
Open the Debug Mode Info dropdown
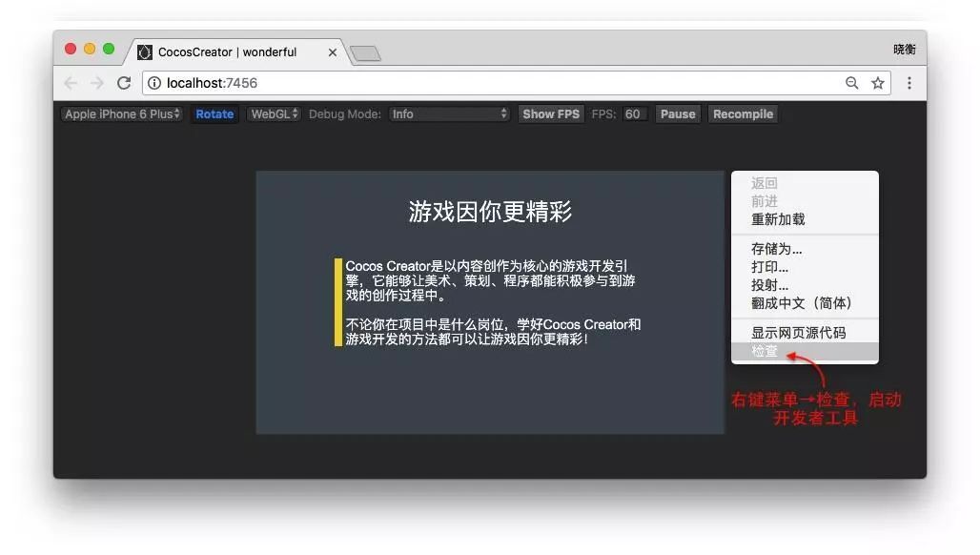449,113
